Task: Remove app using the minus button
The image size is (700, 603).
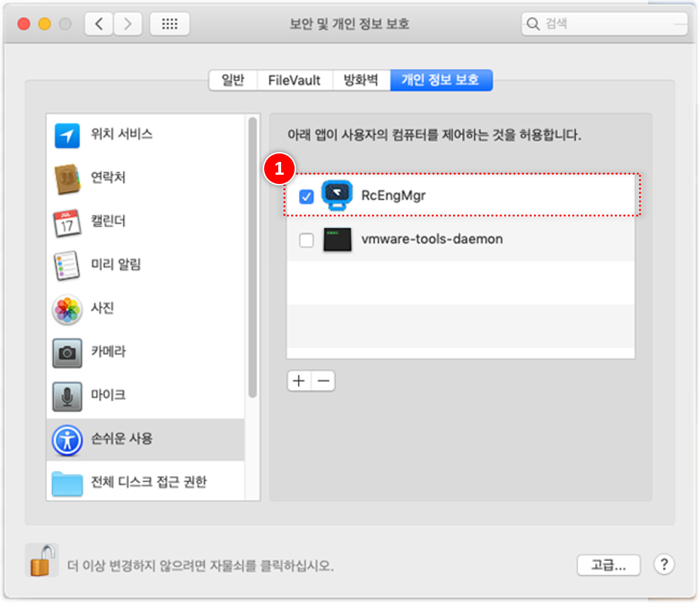Action: pos(323,381)
